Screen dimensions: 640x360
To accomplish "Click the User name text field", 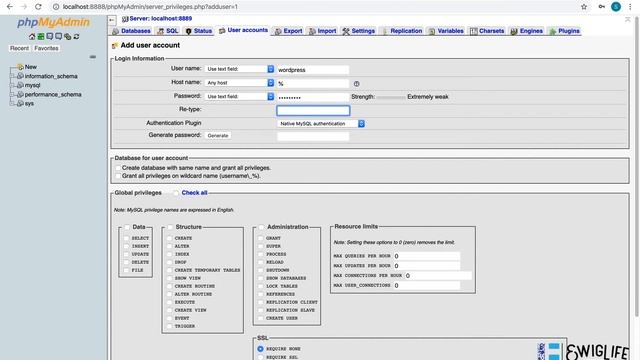I will pyautogui.click(x=313, y=70).
